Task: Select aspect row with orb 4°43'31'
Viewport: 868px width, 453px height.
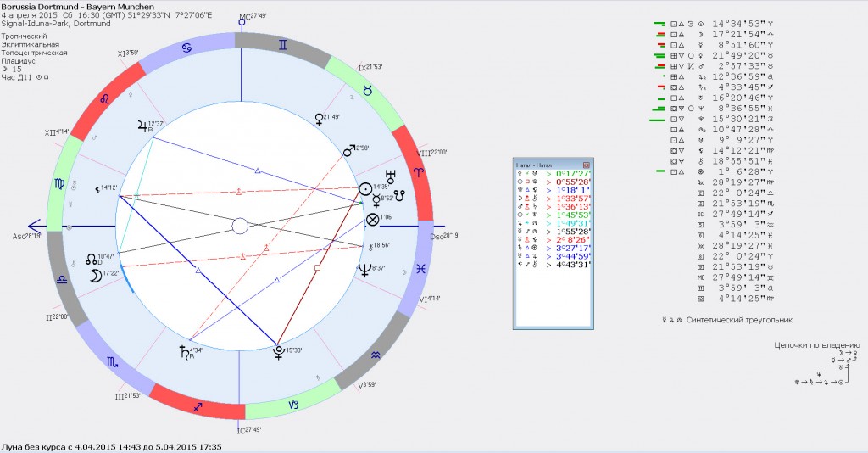Action: click(553, 265)
